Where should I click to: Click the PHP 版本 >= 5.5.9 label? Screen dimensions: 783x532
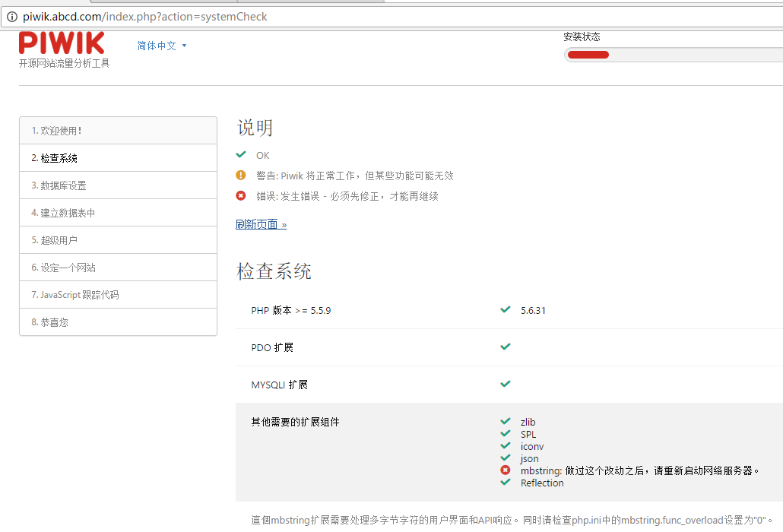coord(291,310)
